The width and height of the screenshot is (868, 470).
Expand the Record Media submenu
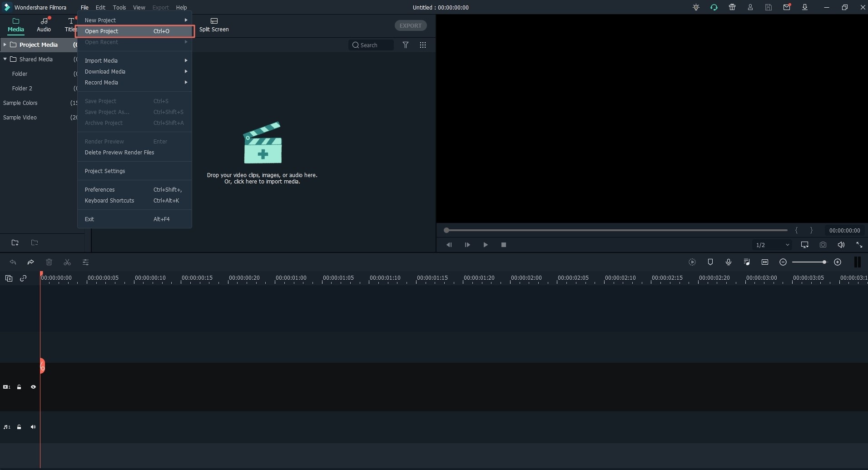[x=134, y=82]
